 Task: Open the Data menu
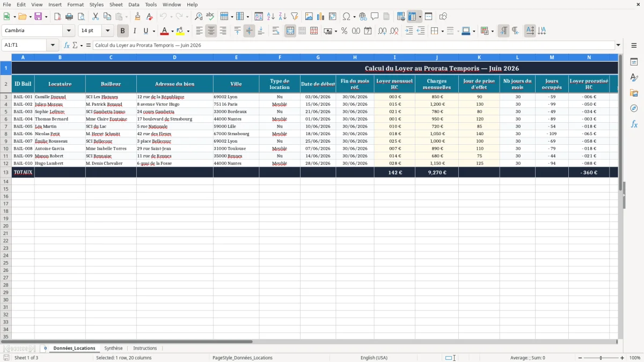[134, 4]
